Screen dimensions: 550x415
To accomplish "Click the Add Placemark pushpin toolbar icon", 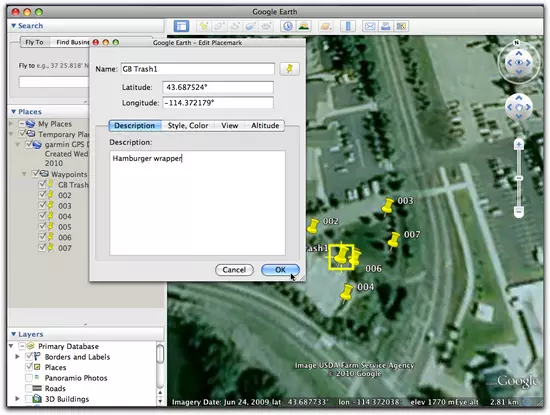I will click(204, 26).
